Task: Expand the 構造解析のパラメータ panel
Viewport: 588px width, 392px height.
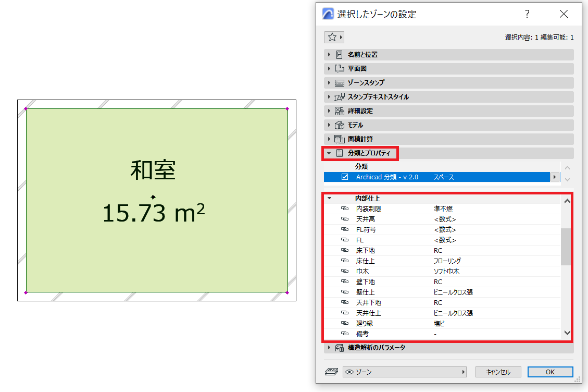Action: pyautogui.click(x=329, y=348)
